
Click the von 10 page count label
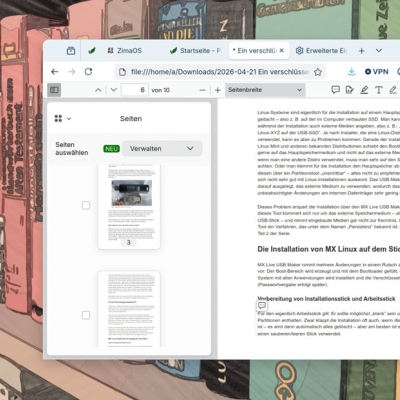pos(160,90)
